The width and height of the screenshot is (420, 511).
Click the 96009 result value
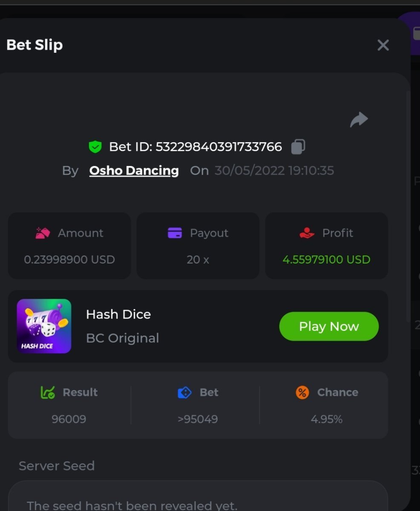pos(69,419)
